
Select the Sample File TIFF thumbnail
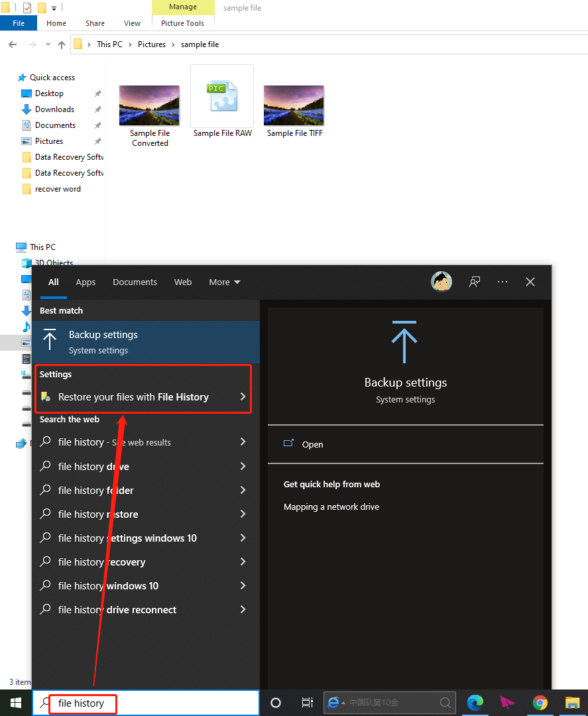click(x=294, y=111)
